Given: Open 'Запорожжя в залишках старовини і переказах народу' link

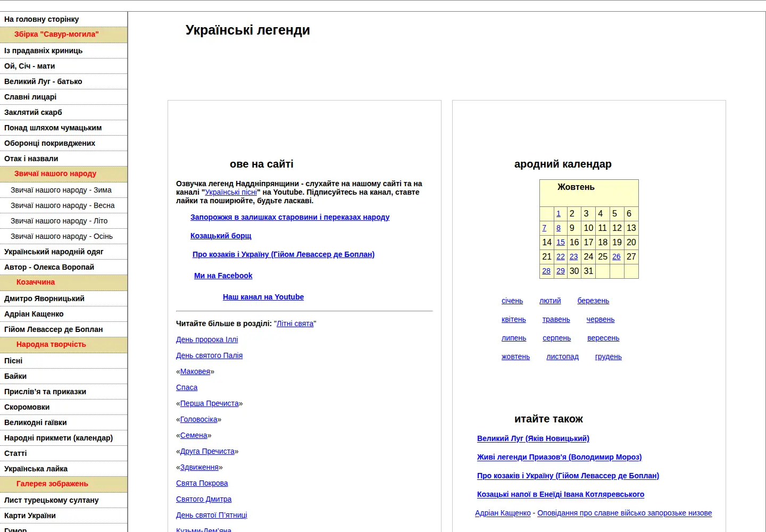Looking at the screenshot, I should 290,217.
